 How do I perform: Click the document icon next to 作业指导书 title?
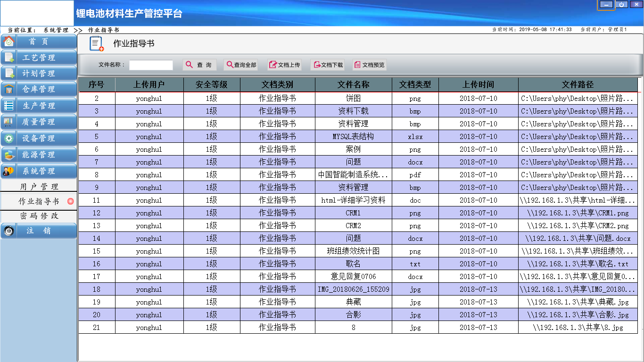point(97,44)
